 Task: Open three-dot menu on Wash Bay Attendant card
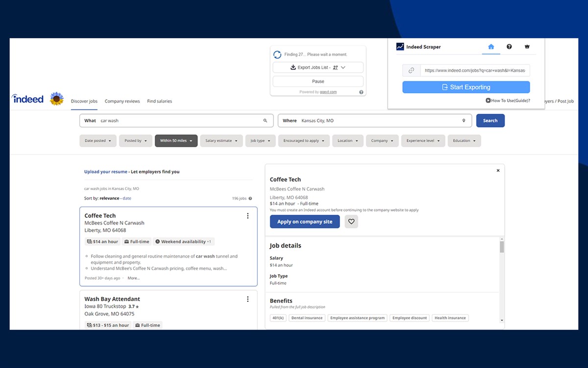(x=247, y=299)
